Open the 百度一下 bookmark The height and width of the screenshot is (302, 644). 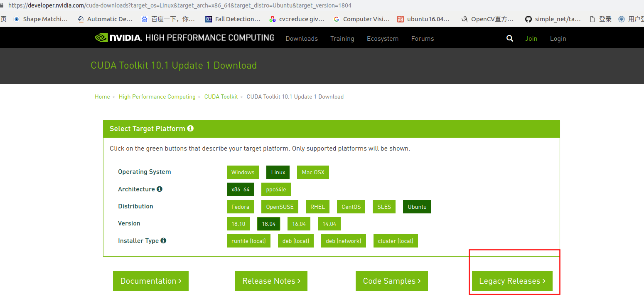168,19
